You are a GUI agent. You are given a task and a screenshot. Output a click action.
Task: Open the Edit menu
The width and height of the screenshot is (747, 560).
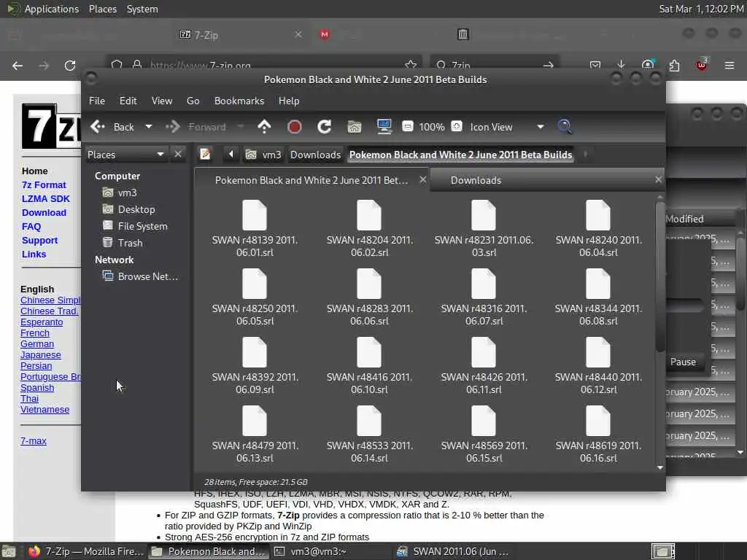point(128,101)
